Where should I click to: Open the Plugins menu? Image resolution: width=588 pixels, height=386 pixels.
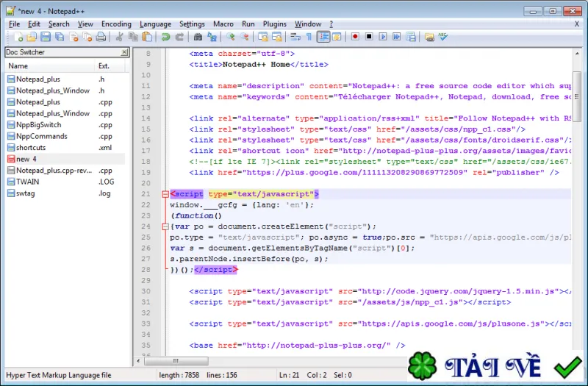point(274,24)
